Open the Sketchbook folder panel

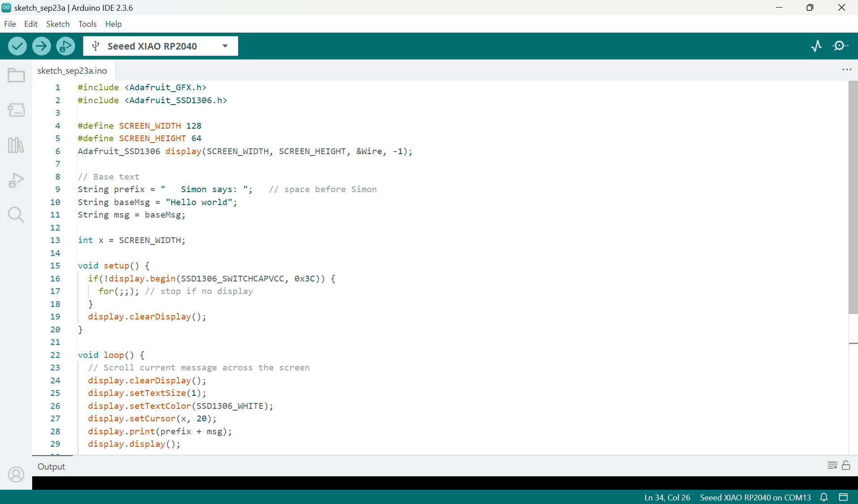tap(16, 75)
